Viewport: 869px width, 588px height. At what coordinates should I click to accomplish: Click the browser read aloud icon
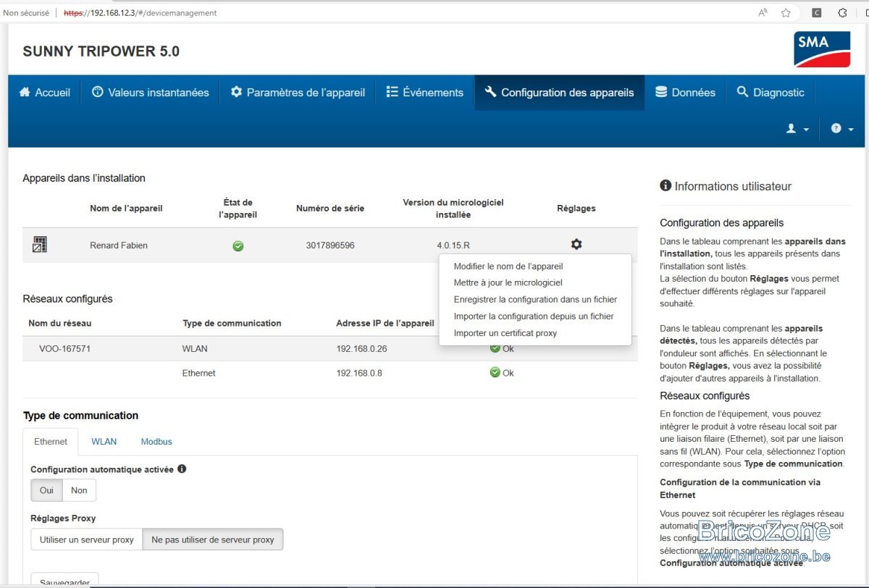point(763,12)
